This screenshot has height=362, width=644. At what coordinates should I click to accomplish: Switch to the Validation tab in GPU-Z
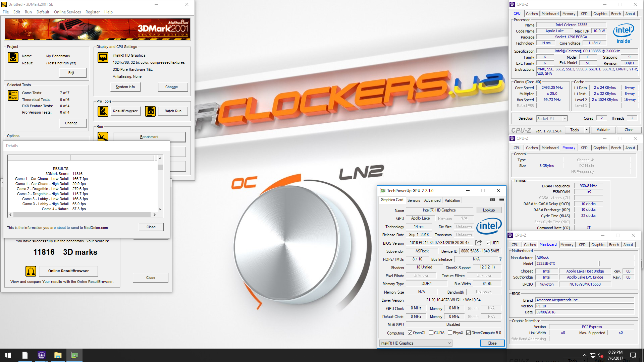(x=452, y=200)
